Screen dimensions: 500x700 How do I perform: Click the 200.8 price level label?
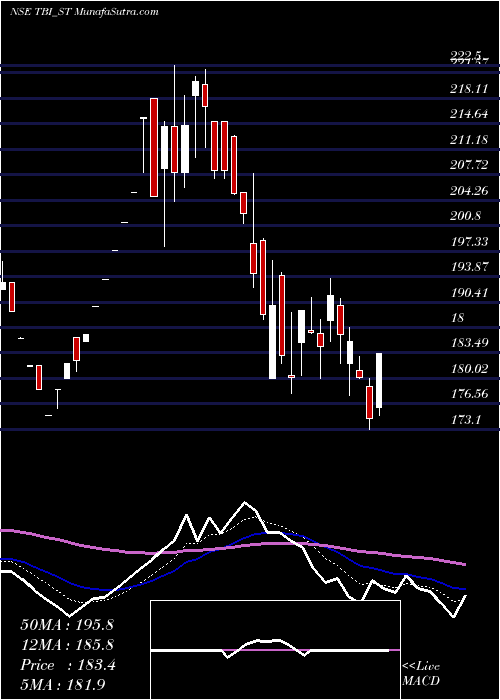pos(466,216)
